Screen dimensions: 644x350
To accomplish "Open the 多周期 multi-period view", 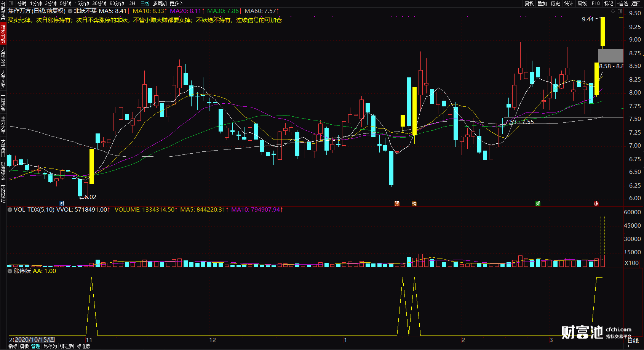I will (x=160, y=3).
